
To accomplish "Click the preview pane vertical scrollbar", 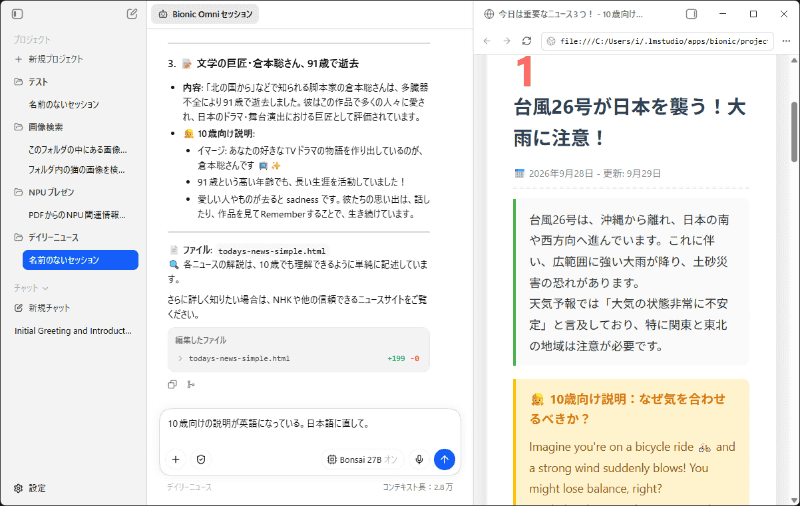I will coord(794,132).
